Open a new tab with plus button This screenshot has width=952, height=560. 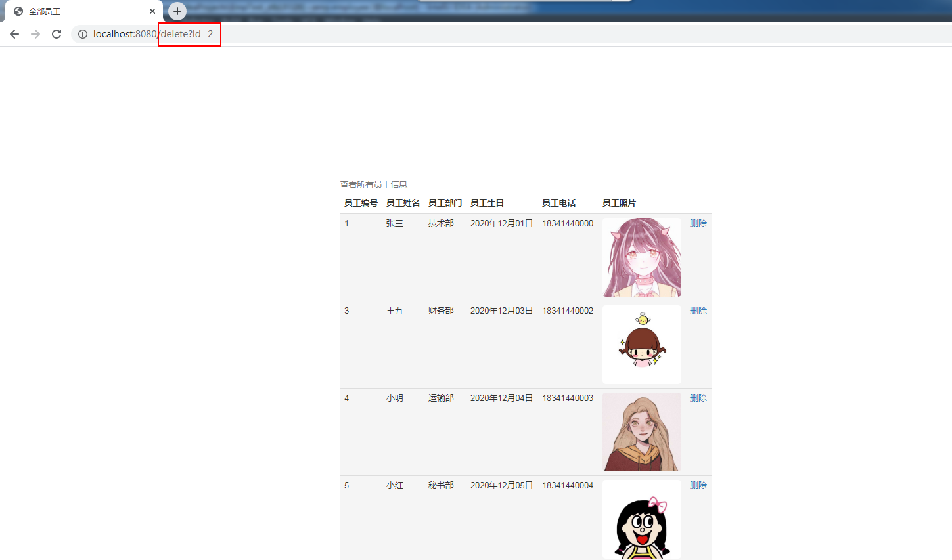[x=177, y=11]
